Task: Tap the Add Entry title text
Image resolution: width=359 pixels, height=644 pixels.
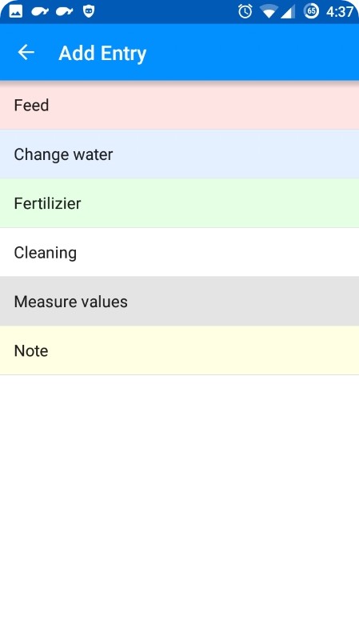Action: point(102,54)
